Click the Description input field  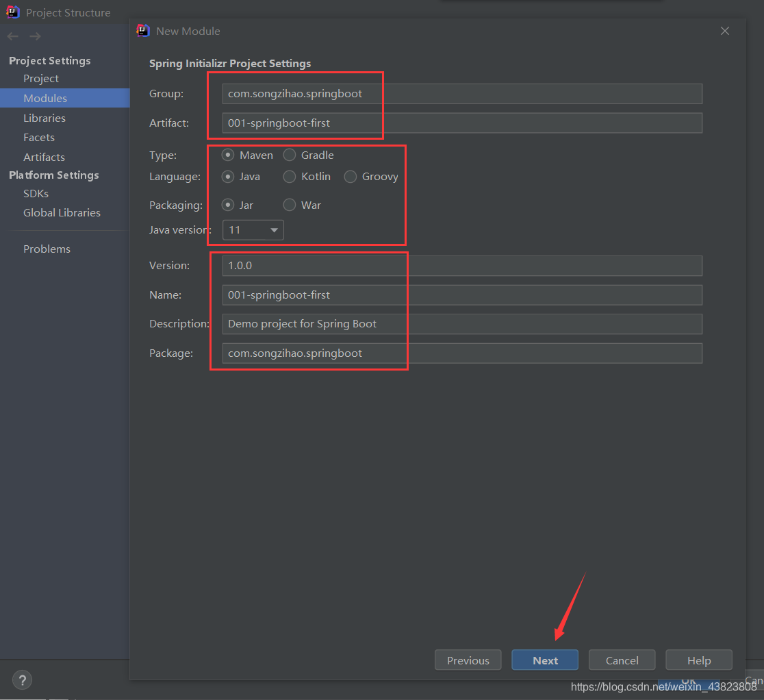point(462,324)
